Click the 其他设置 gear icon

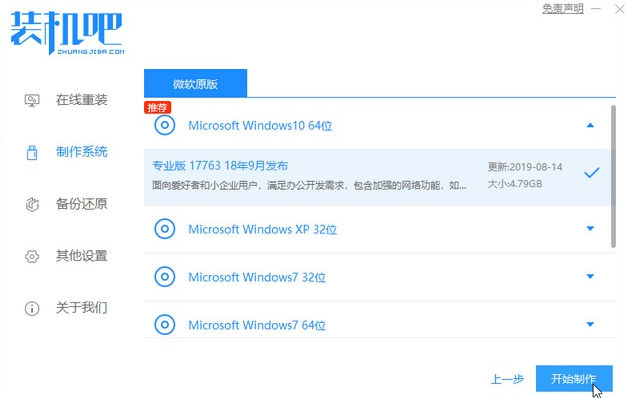coord(32,256)
